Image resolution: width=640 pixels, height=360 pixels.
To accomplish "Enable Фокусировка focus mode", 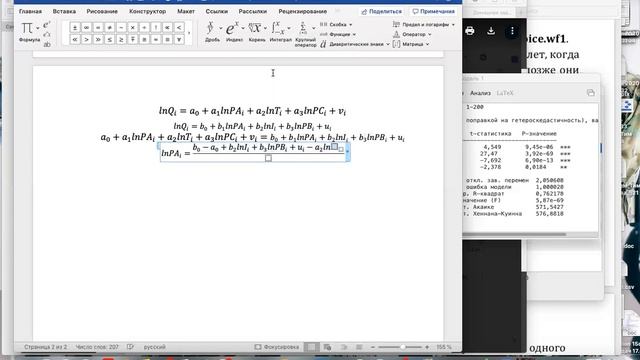I will 277,347.
